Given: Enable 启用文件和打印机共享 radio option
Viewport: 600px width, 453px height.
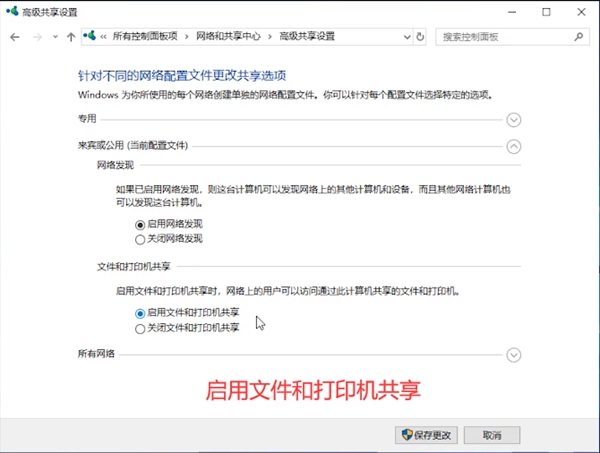Looking at the screenshot, I should [140, 313].
